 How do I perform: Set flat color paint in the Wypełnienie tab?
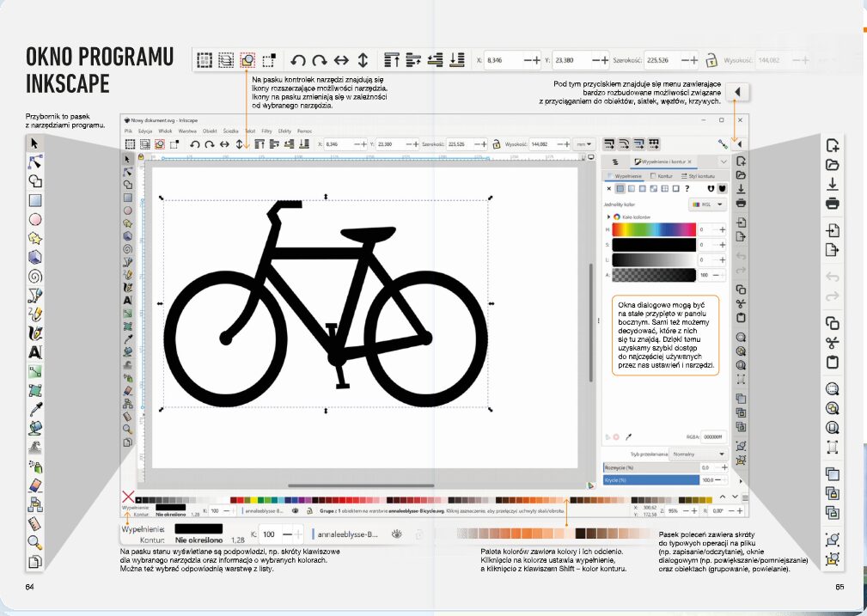click(620, 187)
